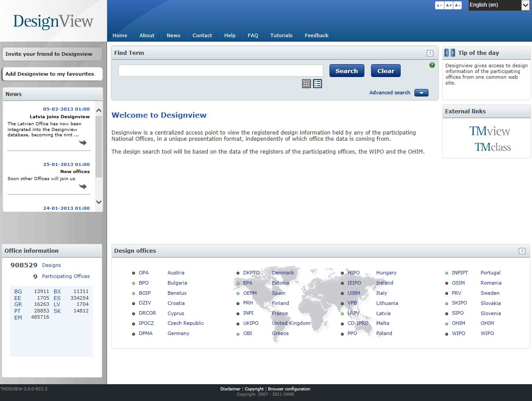Viewport: 532px width, 401px height.
Task: Click the DPMA office code
Action: 145,333
